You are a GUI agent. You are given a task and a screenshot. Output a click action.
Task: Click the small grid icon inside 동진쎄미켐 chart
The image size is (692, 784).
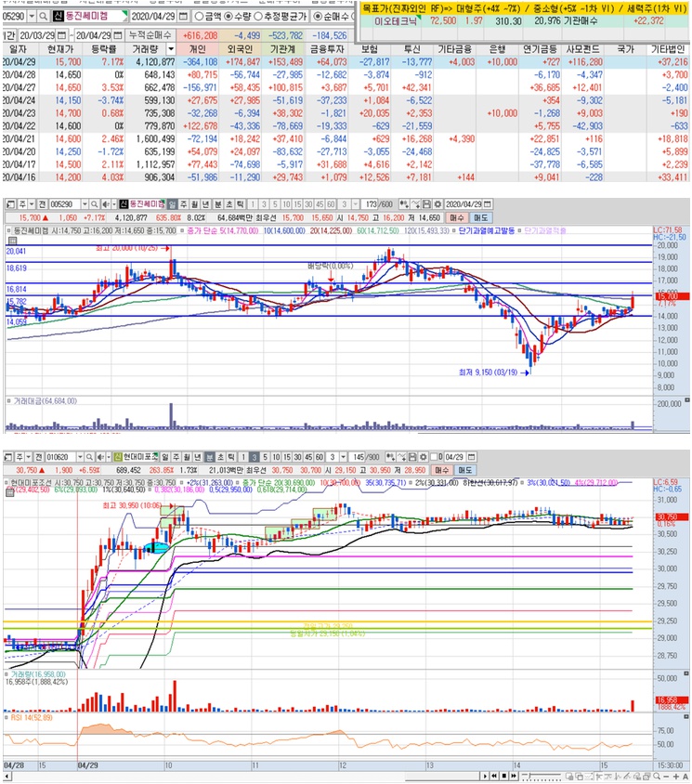point(12,241)
